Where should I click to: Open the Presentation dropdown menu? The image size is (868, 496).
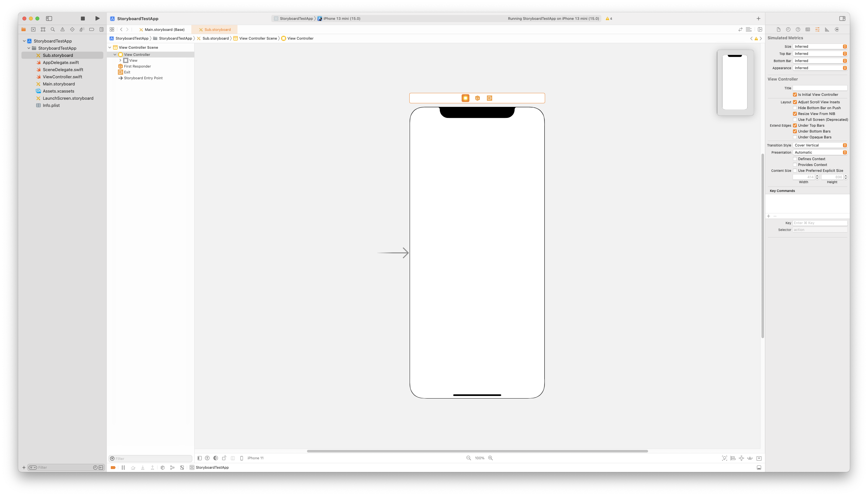click(x=820, y=153)
